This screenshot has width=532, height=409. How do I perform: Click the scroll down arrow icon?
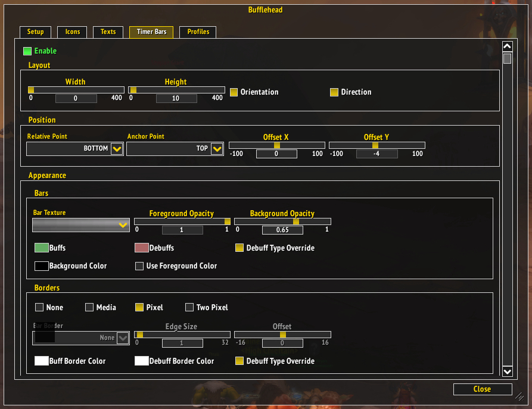507,371
